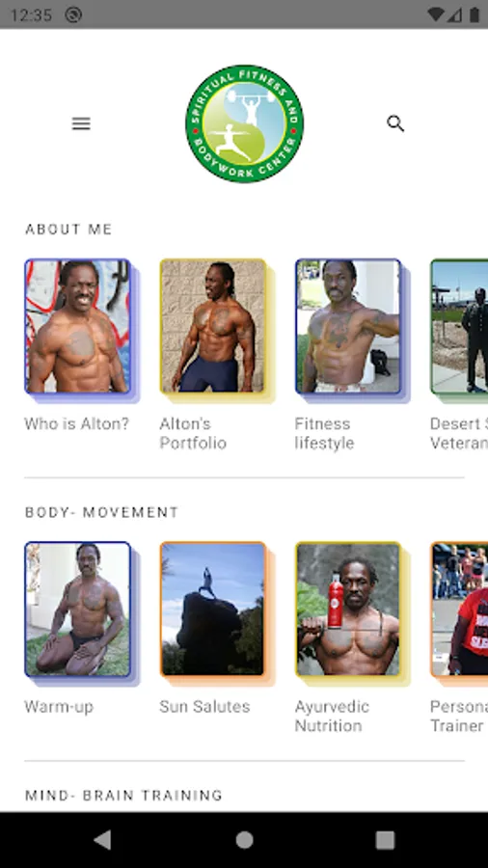Tap the Who is Alton? label
The image size is (488, 868).
coord(76,424)
